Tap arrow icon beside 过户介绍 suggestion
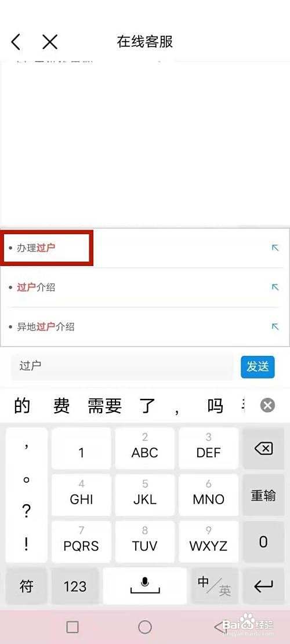This screenshot has width=290, height=644. 275,288
